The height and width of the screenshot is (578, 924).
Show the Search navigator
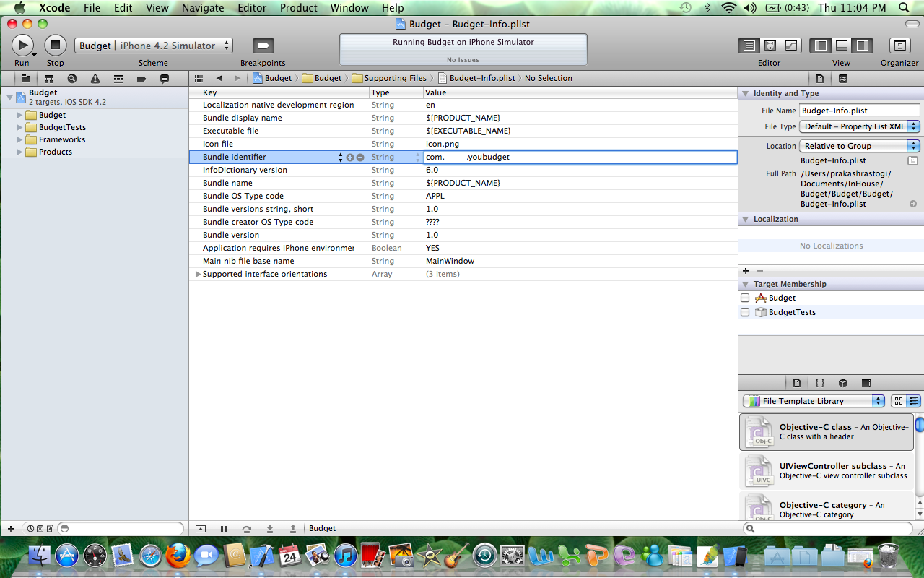[x=72, y=78]
